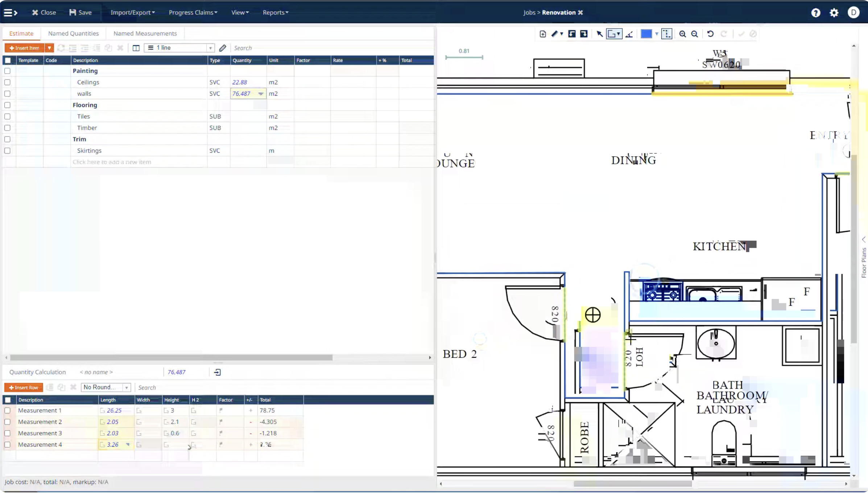The width and height of the screenshot is (868, 493).
Task: Click the zoom in magnifier icon
Action: point(682,34)
